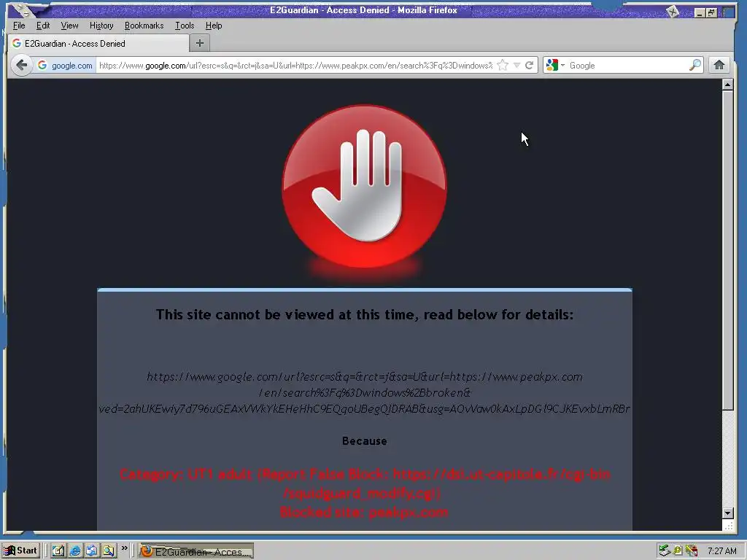Click the 7:27 AM clock
The height and width of the screenshot is (560, 747).
point(721,551)
